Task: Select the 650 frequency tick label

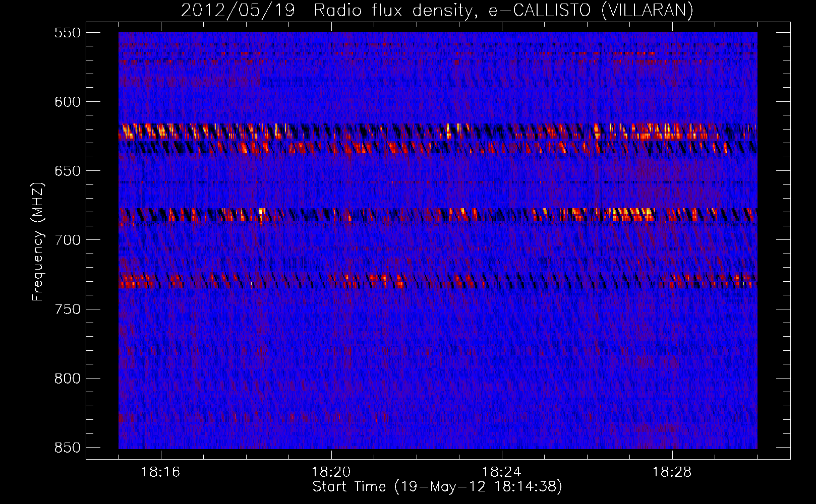Action: tap(68, 171)
